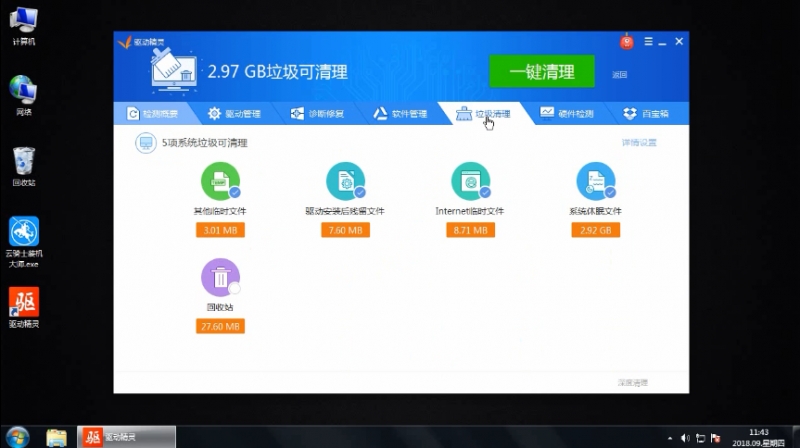Image resolution: width=800 pixels, height=448 pixels.
Task: Click the purple 回收站 trash icon
Action: tap(220, 277)
